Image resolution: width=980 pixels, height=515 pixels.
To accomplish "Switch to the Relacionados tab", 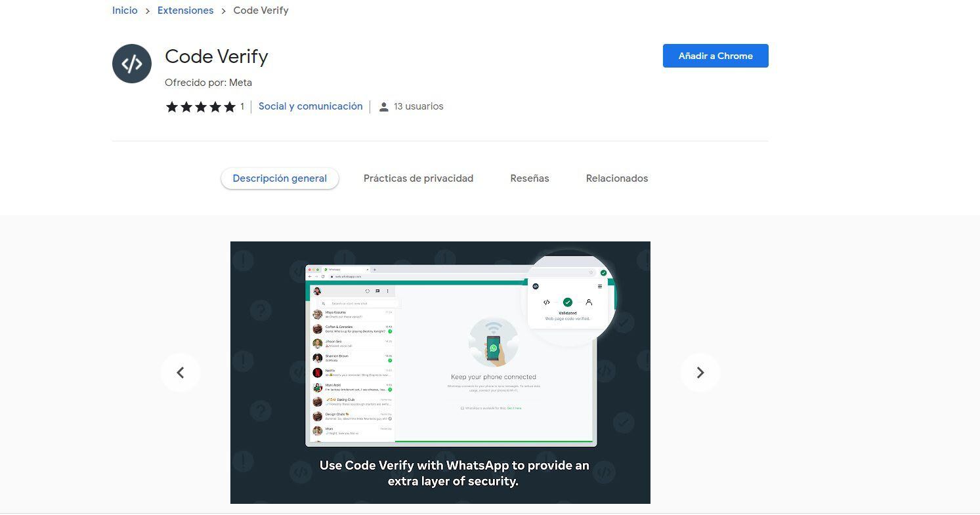I will pyautogui.click(x=617, y=178).
